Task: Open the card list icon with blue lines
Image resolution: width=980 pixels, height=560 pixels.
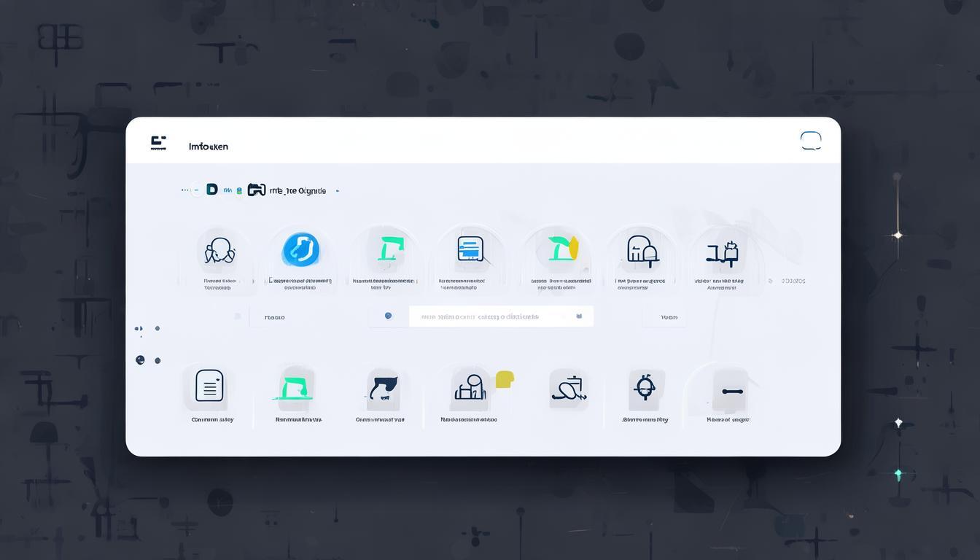Action: coord(470,249)
